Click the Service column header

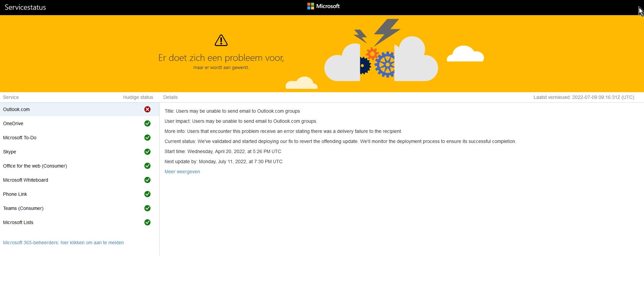(11, 97)
